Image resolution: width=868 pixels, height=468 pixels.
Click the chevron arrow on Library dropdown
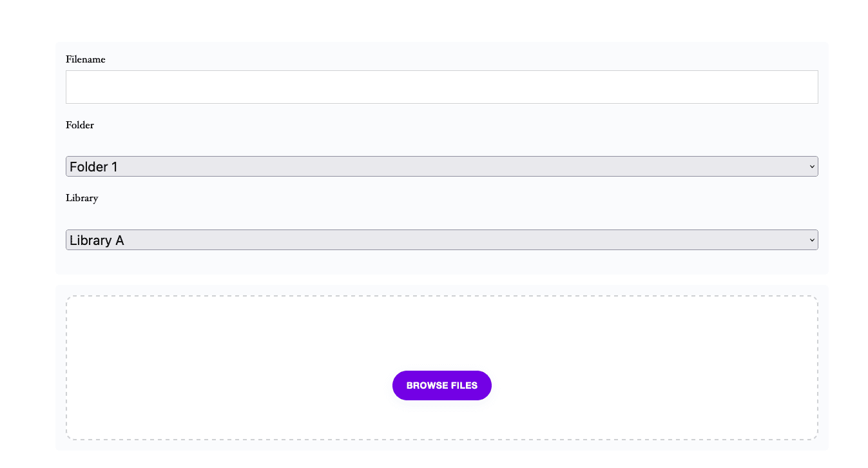click(812, 240)
